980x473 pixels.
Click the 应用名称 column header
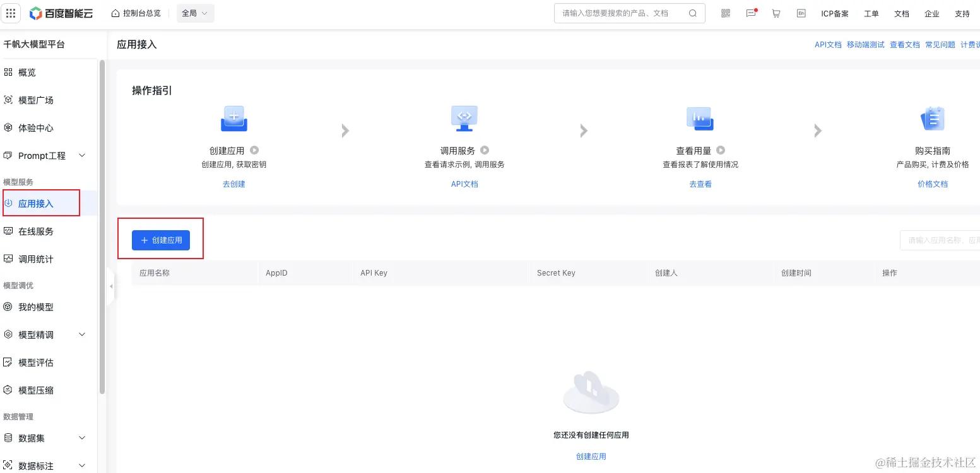point(155,273)
